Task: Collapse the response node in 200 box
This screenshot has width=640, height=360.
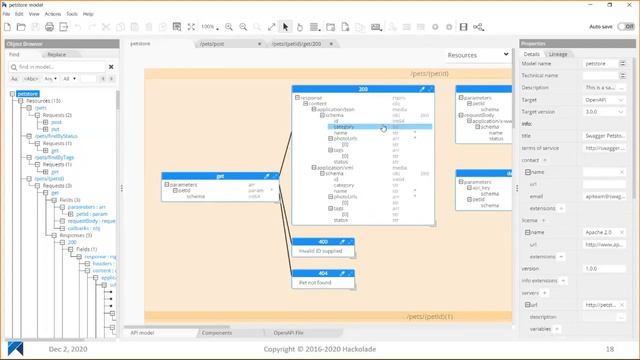Action: (297, 98)
